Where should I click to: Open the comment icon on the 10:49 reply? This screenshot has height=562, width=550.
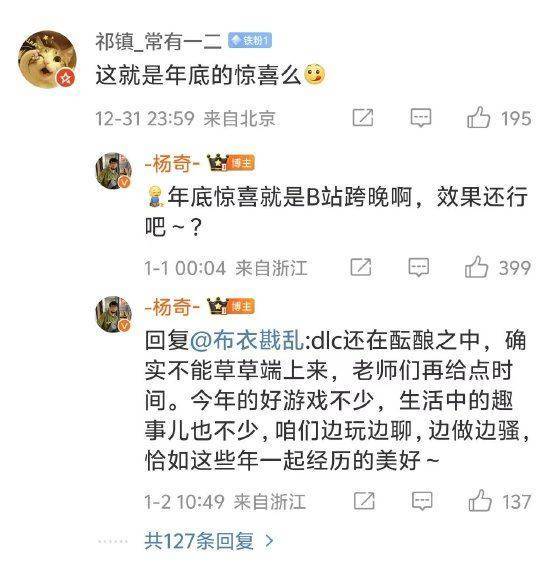pos(422,501)
